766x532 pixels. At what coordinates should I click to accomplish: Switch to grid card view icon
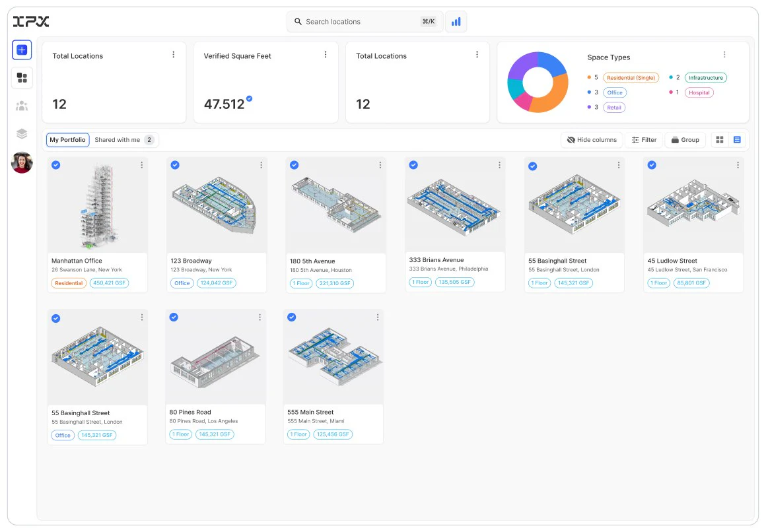click(720, 140)
